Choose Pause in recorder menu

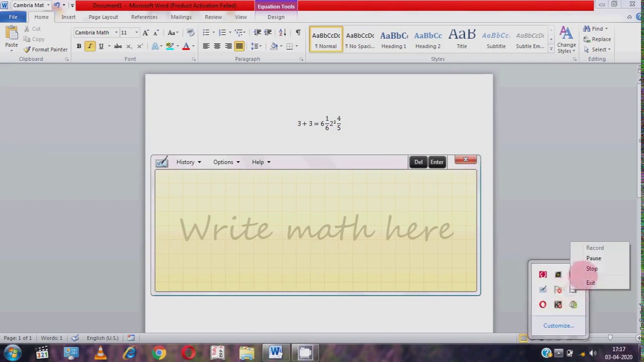594,258
